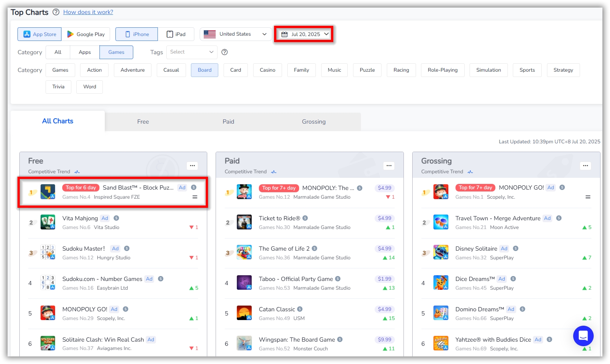This screenshot has height=364, width=610.
Task: Filter by the Casino subcategory
Action: tap(268, 70)
